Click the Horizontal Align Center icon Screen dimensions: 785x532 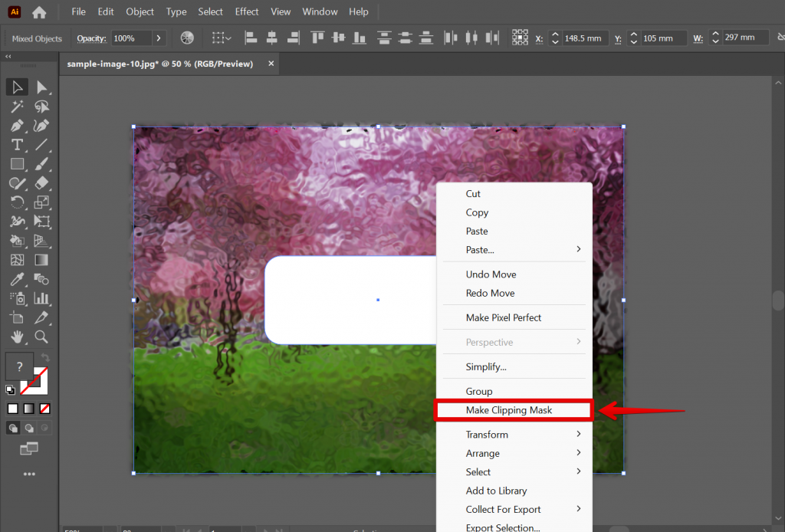[272, 37]
